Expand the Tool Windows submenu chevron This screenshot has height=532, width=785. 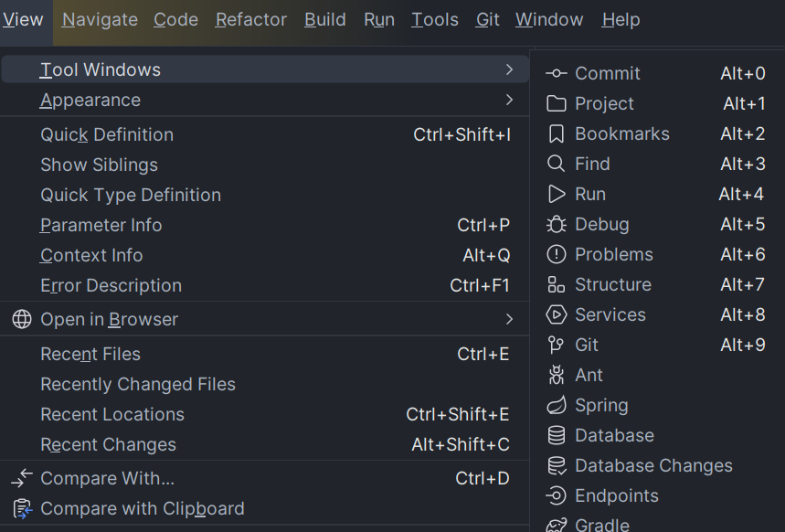[x=509, y=69]
